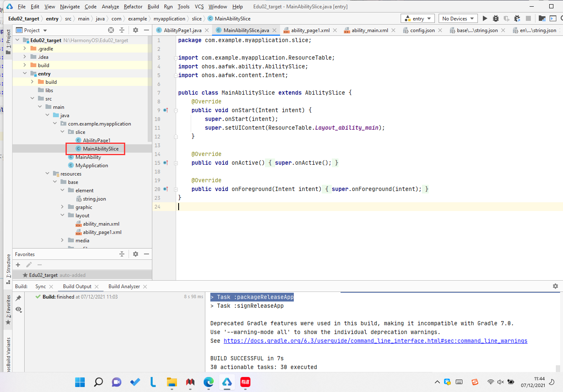Click the override gutter icon on line 9

(x=166, y=110)
